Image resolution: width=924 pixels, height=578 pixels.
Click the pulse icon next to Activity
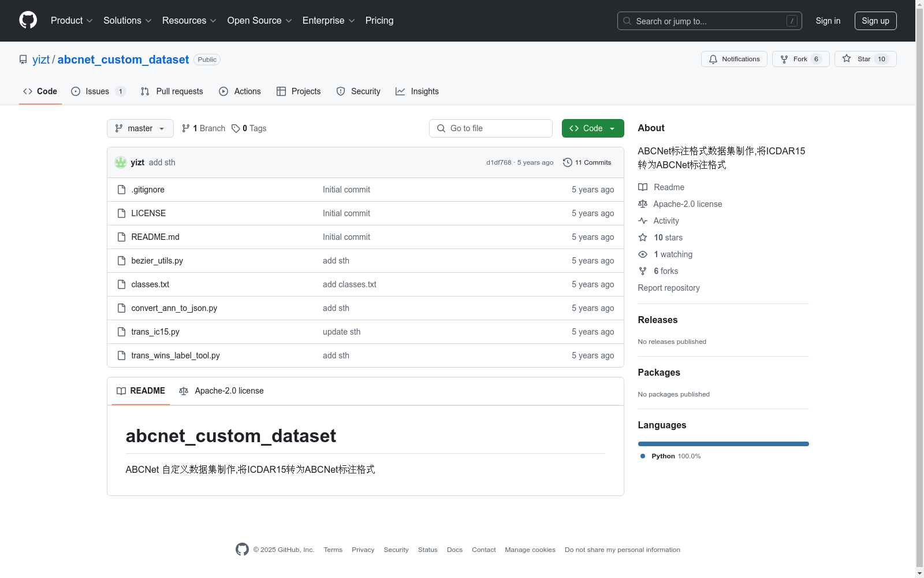tap(643, 221)
